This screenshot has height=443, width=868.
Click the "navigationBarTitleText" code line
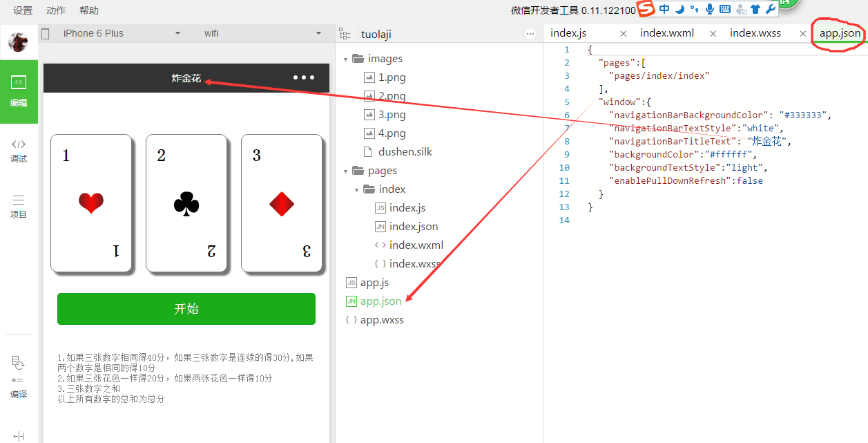click(700, 142)
